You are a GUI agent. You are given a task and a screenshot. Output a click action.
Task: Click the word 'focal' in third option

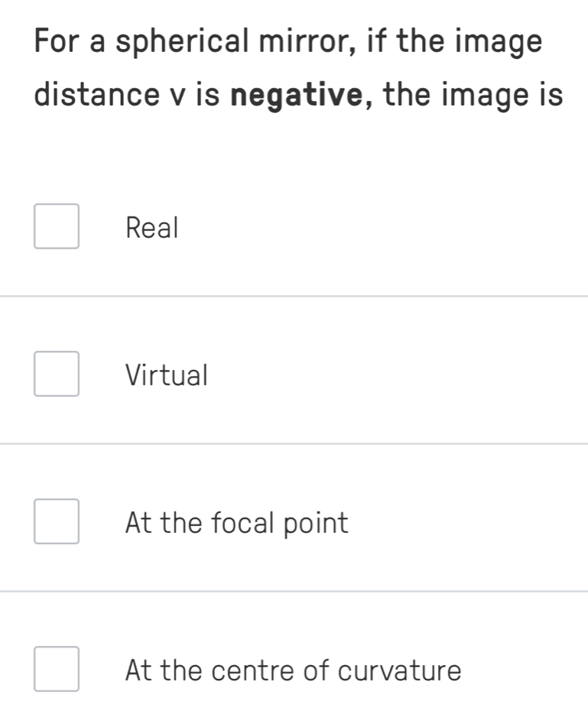pyautogui.click(x=242, y=523)
